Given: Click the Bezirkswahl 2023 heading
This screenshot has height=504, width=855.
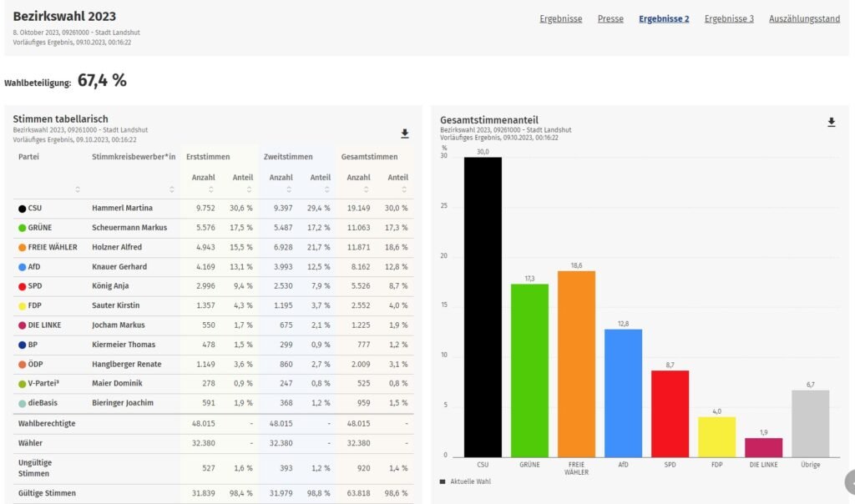Looking at the screenshot, I should 64,17.
